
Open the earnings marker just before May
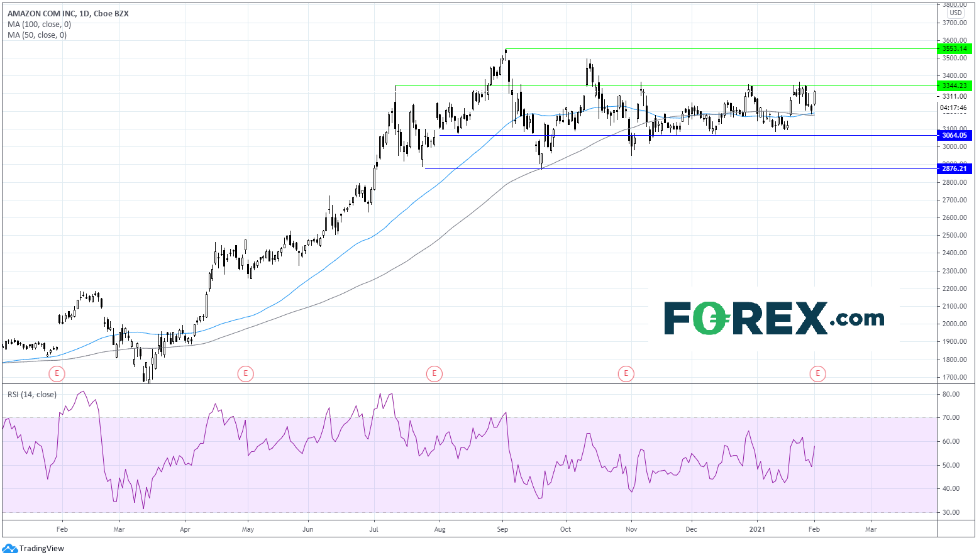tap(245, 374)
